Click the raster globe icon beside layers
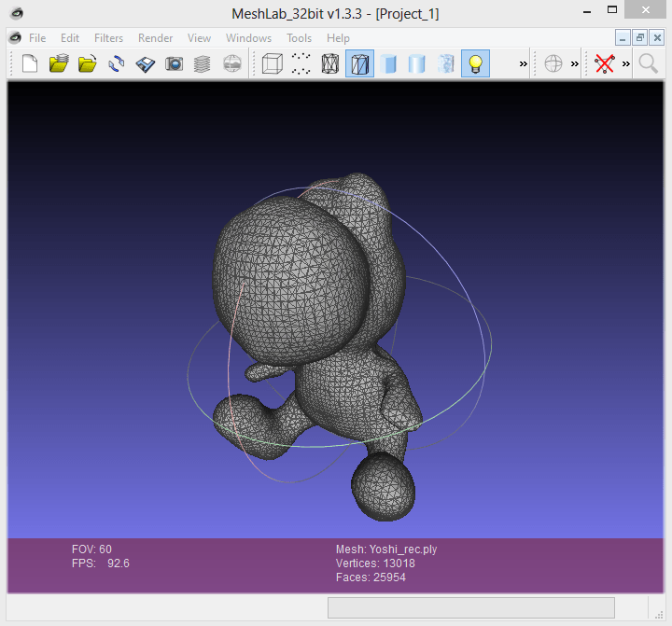672x626 pixels. click(x=231, y=64)
